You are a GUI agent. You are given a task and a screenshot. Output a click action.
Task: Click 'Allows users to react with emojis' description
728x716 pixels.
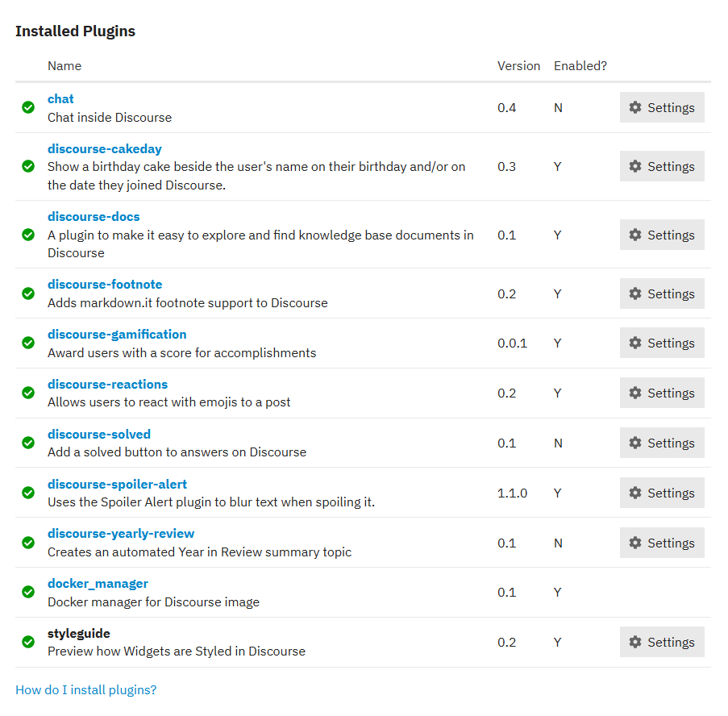pyautogui.click(x=169, y=402)
